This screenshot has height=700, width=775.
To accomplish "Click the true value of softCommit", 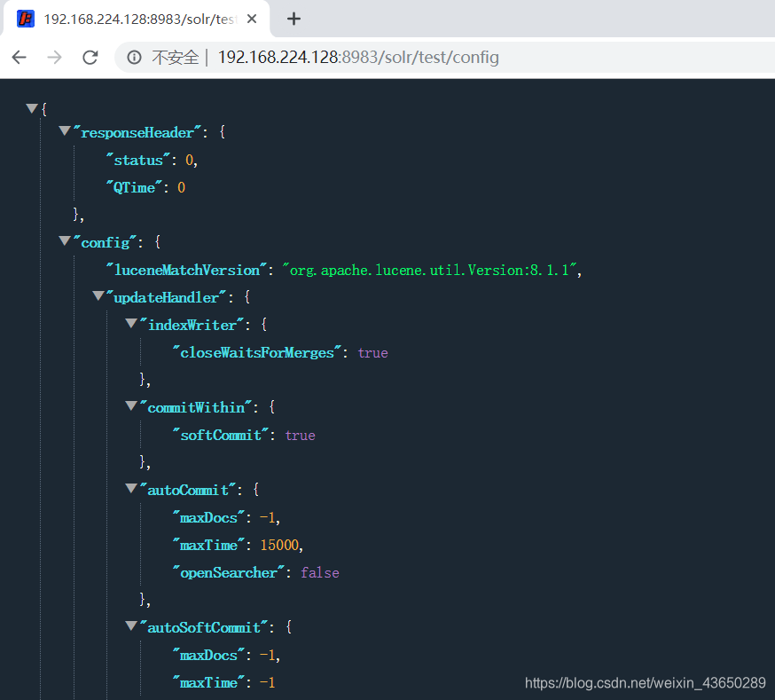I will (300, 436).
